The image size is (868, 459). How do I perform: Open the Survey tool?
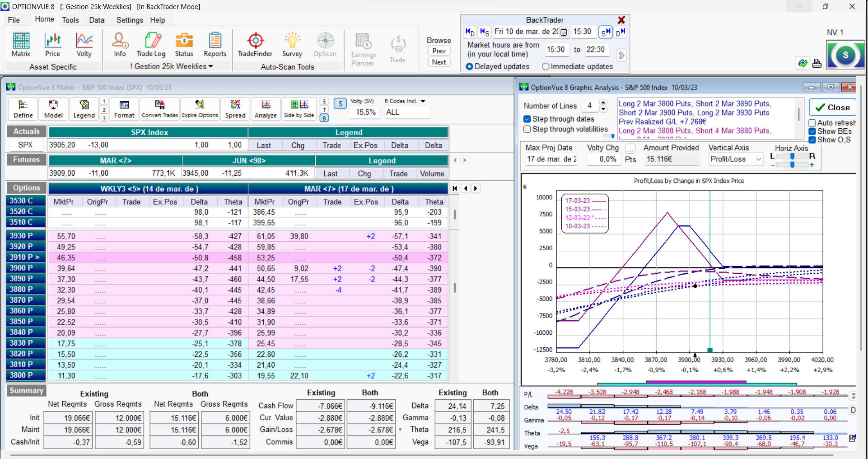(292, 45)
